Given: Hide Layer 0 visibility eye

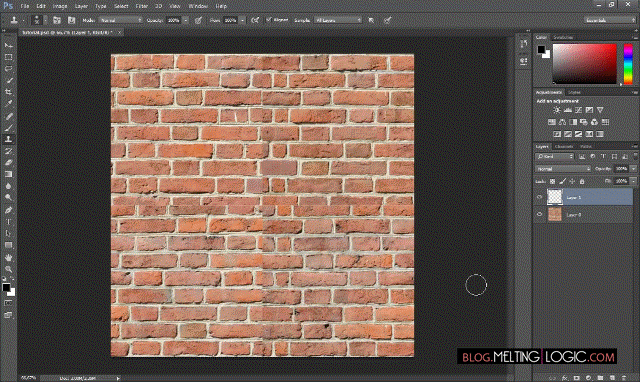Looking at the screenshot, I should tap(539, 214).
